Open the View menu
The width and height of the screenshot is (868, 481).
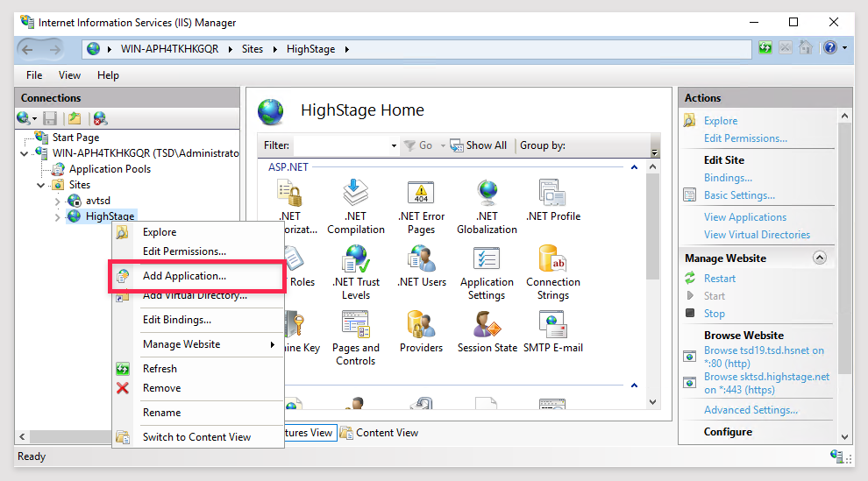[69, 75]
